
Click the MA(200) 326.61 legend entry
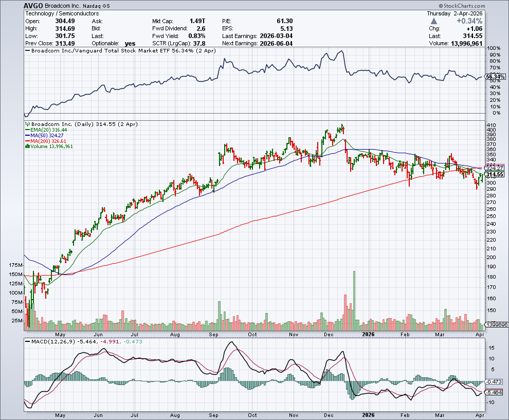click(46, 141)
